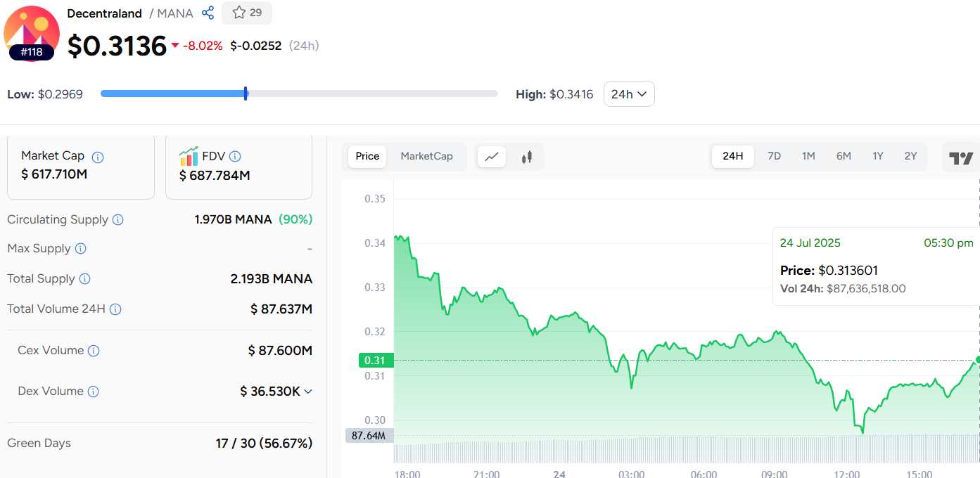Open Circulating Supply info icon
Image resolution: width=980 pixels, height=478 pixels.
coord(118,220)
